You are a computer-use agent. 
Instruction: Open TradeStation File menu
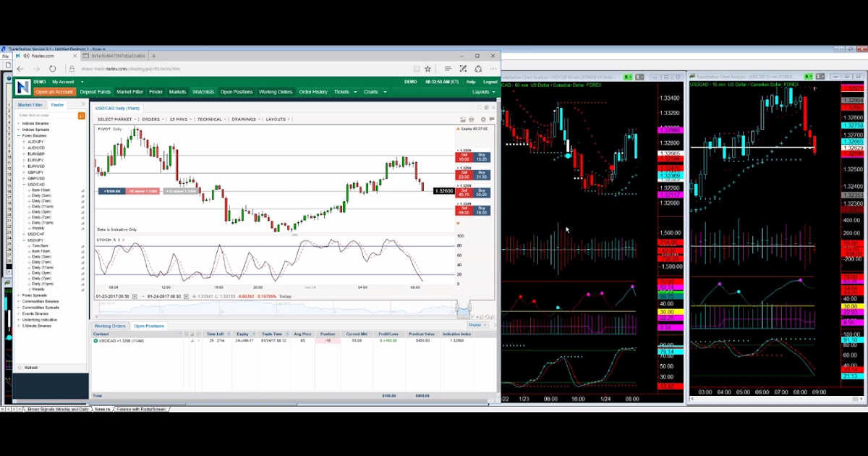(x=6, y=55)
